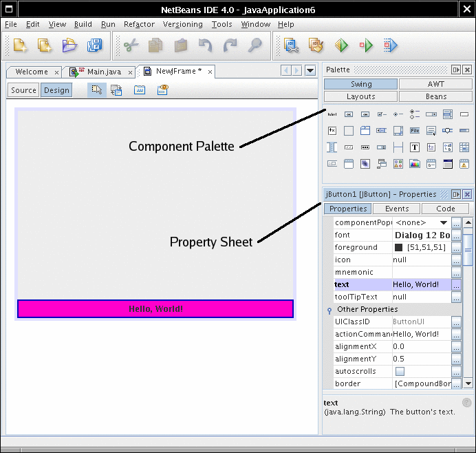Collapse the Other Properties section
The image size is (476, 453).
[329, 310]
